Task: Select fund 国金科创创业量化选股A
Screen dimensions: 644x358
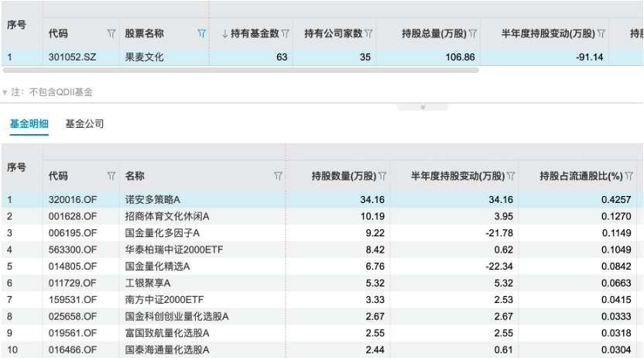Action: [177, 316]
